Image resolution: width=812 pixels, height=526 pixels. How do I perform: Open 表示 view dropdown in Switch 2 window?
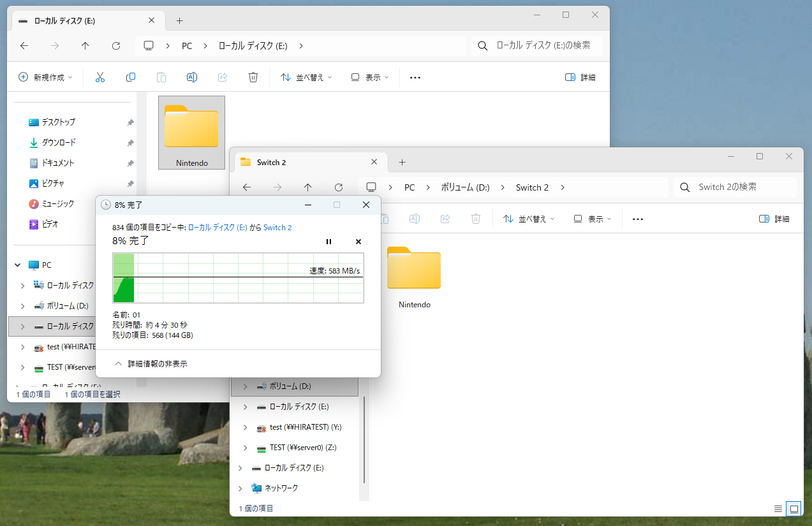click(x=593, y=219)
